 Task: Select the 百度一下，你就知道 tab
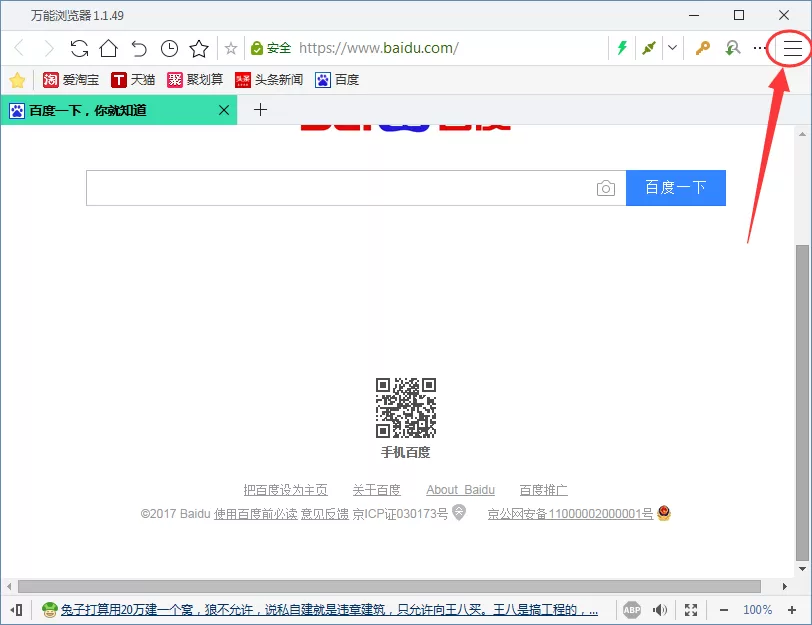[119, 110]
